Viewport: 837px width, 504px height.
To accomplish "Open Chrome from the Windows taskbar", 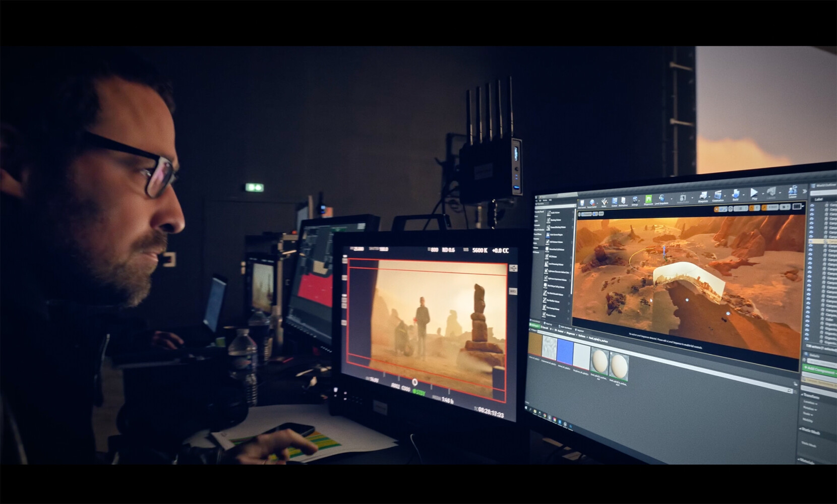I will (x=545, y=415).
